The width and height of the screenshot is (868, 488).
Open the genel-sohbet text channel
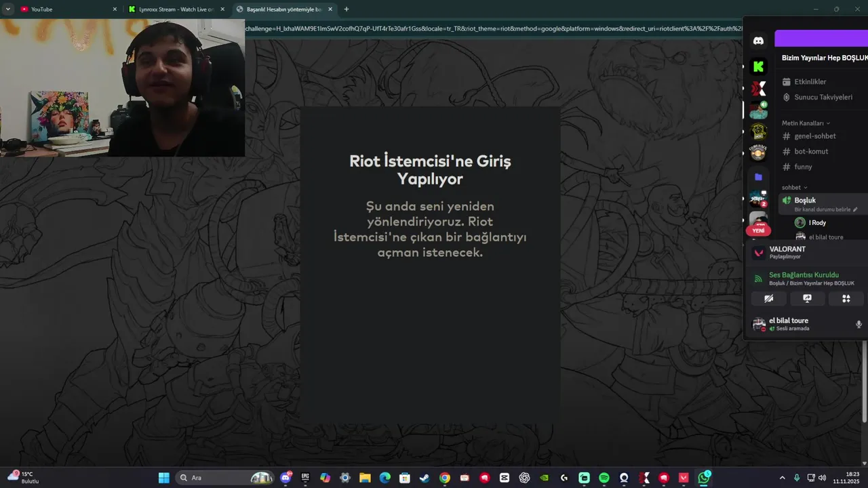coord(814,136)
